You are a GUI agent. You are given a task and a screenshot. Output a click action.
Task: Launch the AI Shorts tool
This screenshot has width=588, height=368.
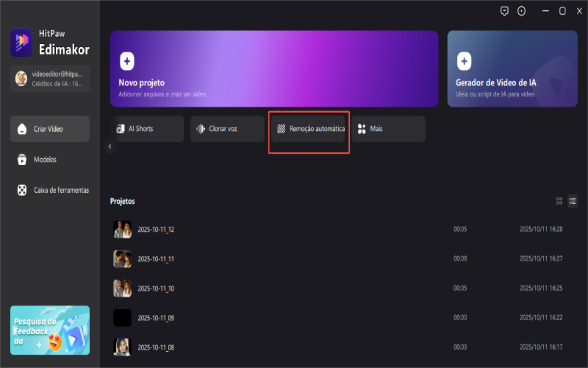tap(147, 129)
